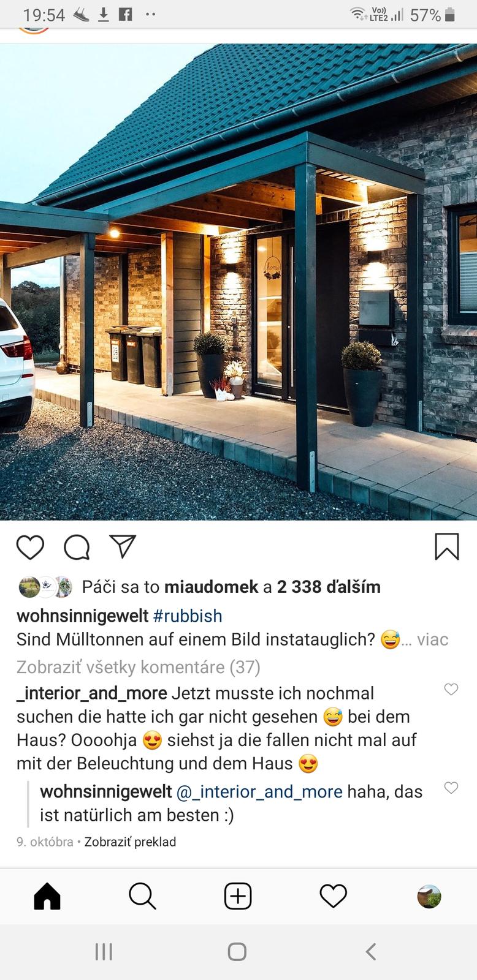Expand the caption with 'viac'
The height and width of the screenshot is (980, 477).
pyautogui.click(x=433, y=639)
